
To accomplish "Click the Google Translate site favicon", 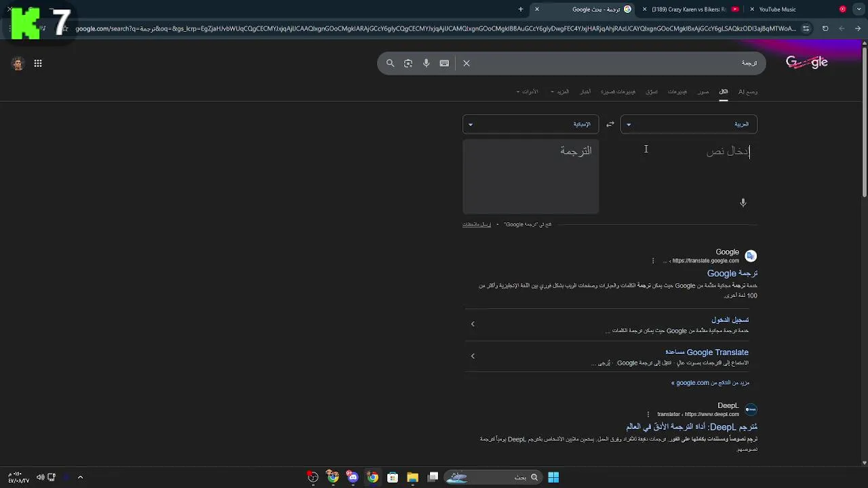I will pos(751,256).
